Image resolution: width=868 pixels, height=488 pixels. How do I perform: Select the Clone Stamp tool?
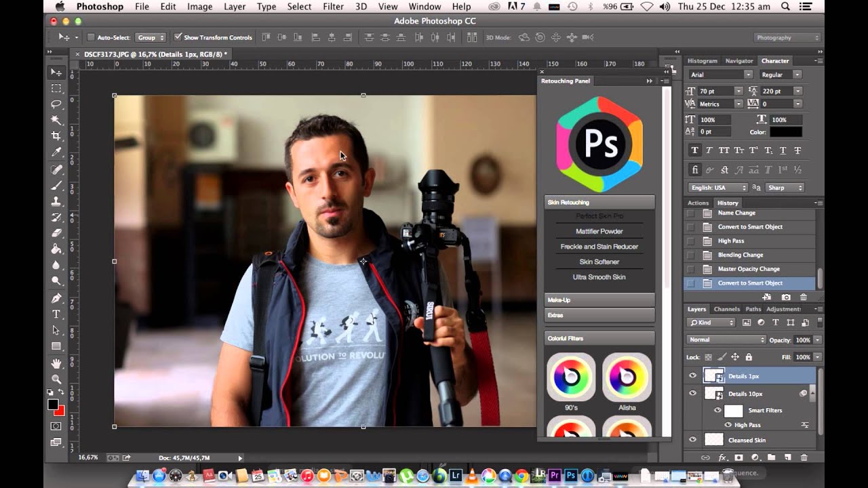pos(56,201)
